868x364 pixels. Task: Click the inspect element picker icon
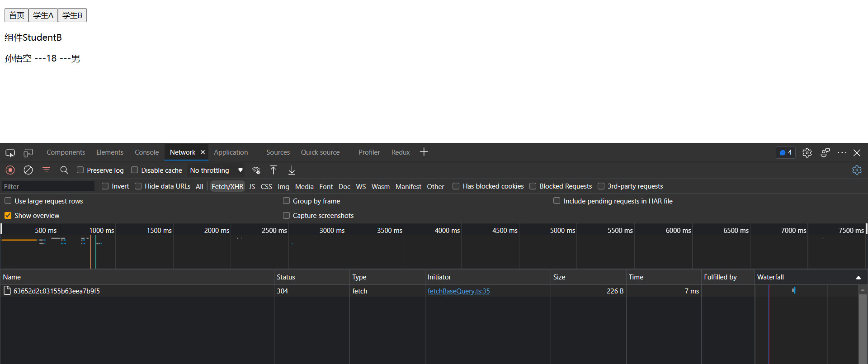[10, 153]
